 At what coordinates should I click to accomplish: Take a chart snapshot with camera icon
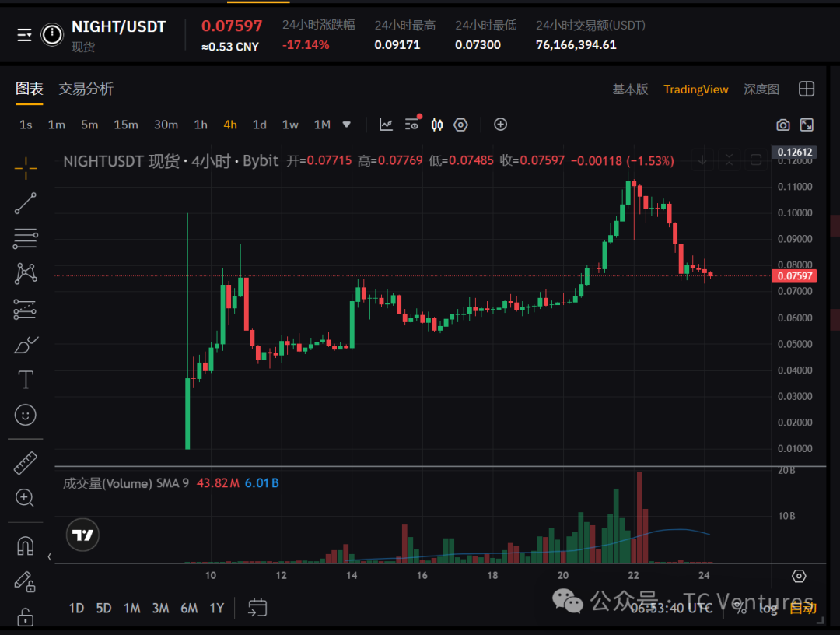coord(783,125)
